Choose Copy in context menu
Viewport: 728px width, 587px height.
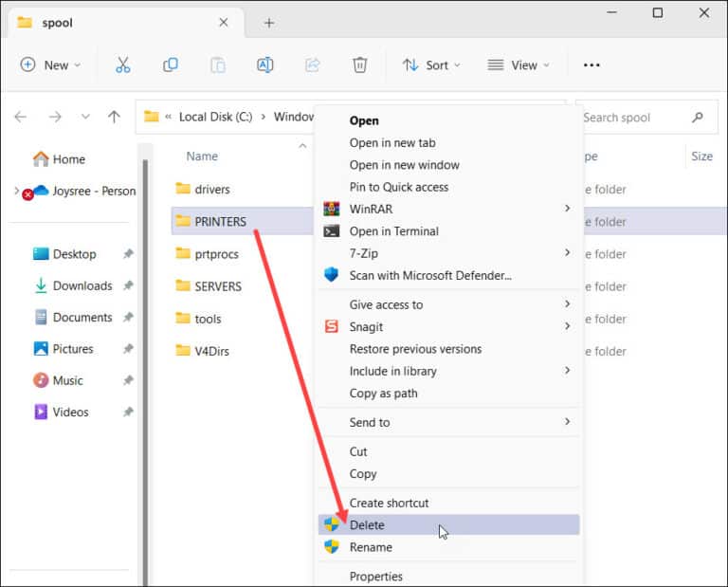tap(448, 474)
